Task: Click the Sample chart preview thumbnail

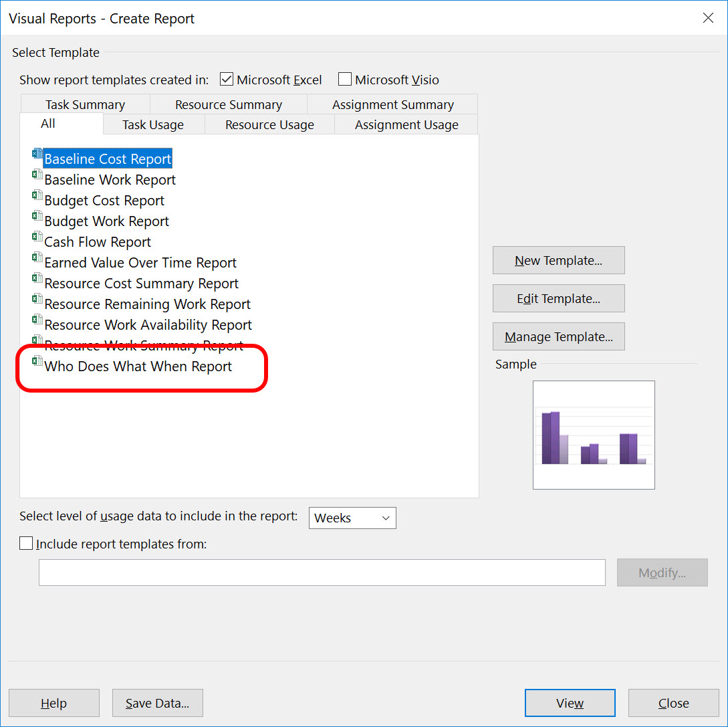Action: tap(594, 435)
